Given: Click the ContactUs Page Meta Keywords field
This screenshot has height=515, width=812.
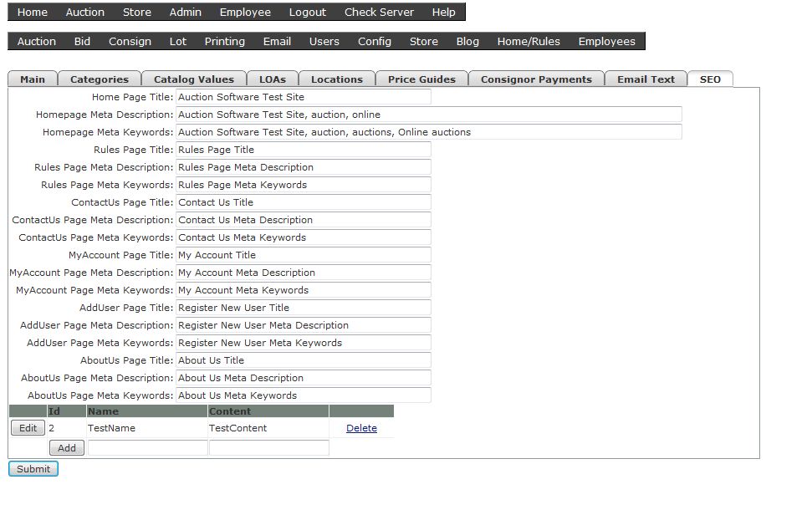Looking at the screenshot, I should (304, 237).
